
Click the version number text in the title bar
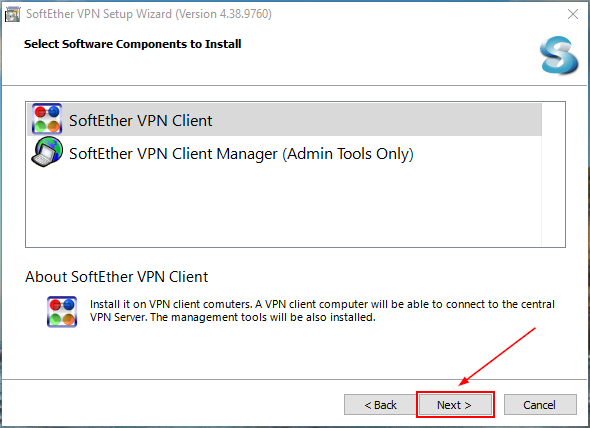click(224, 14)
